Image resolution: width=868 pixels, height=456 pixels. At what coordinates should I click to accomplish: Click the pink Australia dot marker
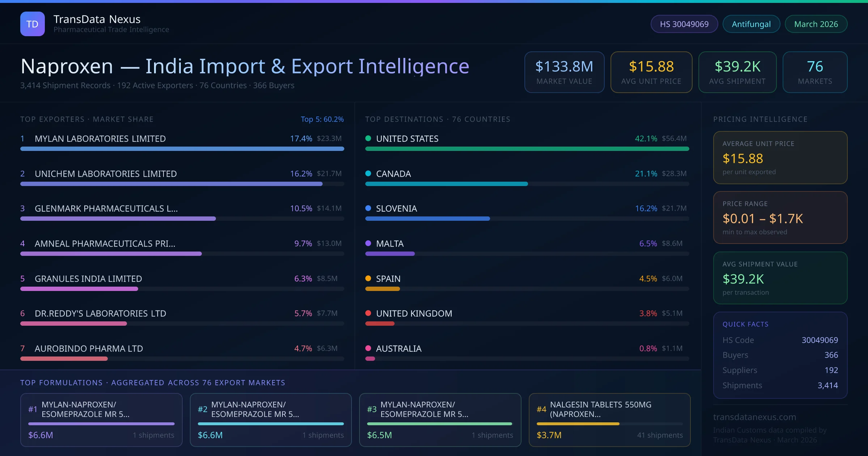[x=368, y=348]
